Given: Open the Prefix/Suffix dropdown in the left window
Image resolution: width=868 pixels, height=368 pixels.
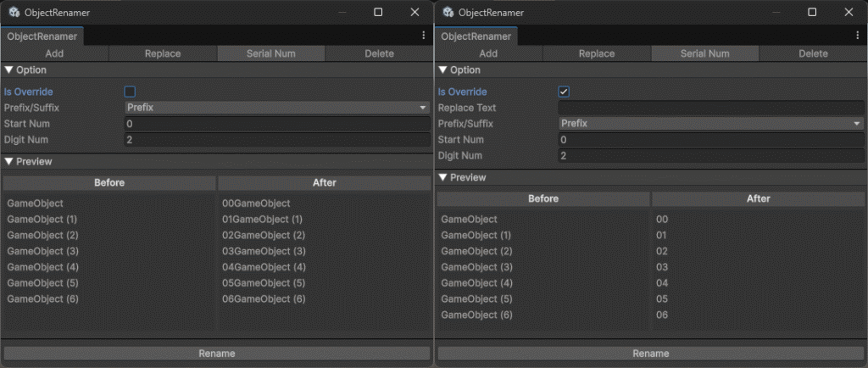Looking at the screenshot, I should 276,108.
